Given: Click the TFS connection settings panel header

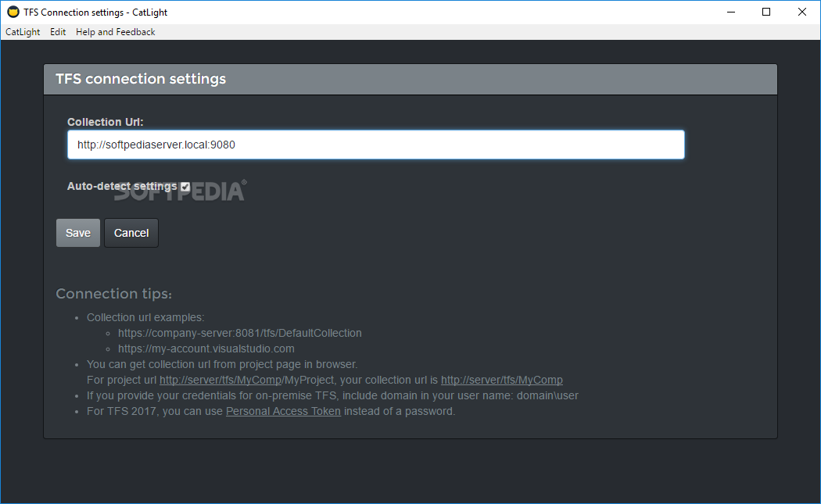Looking at the screenshot, I should point(410,79).
